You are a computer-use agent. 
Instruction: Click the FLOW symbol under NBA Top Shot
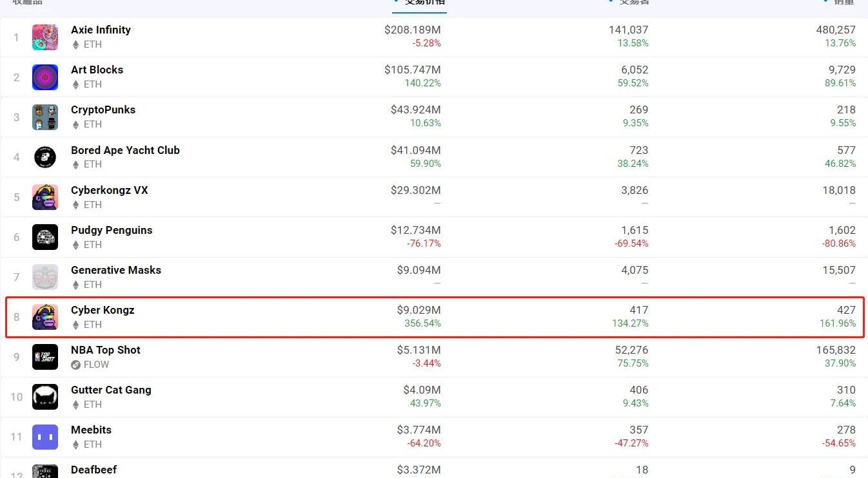(75, 365)
